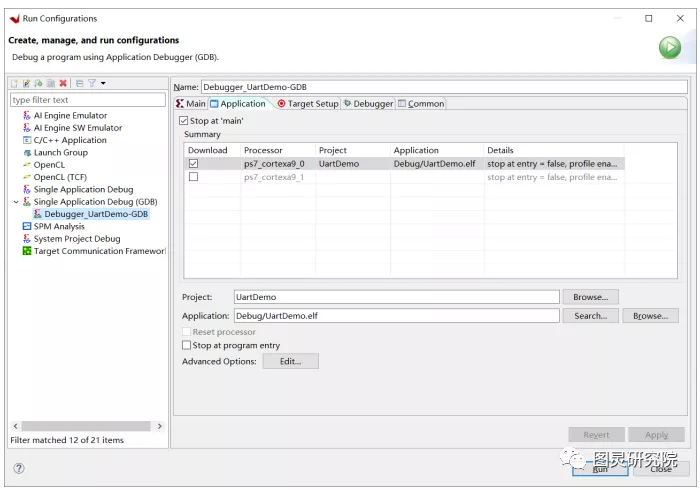Click Browse button next to Project field
The image size is (700, 490).
coord(590,297)
